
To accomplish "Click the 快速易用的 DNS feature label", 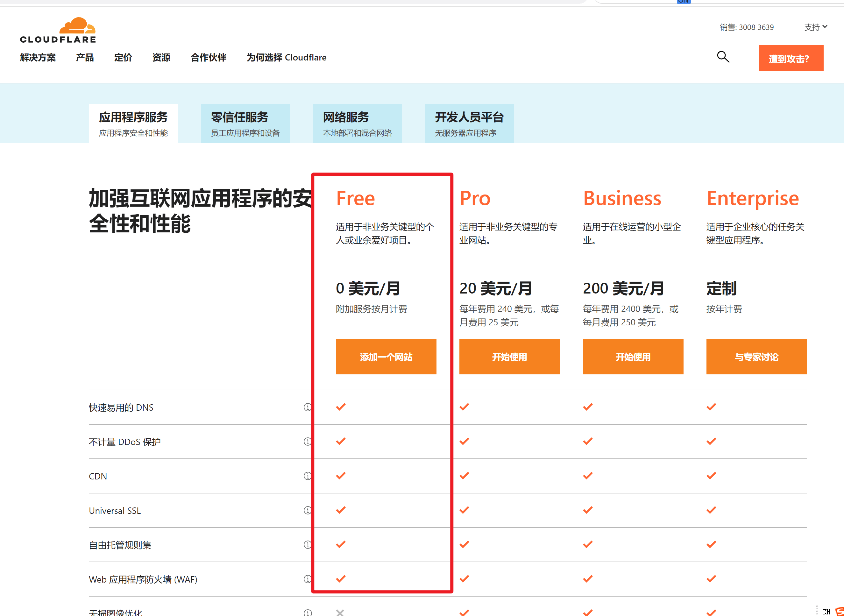I will pyautogui.click(x=121, y=407).
